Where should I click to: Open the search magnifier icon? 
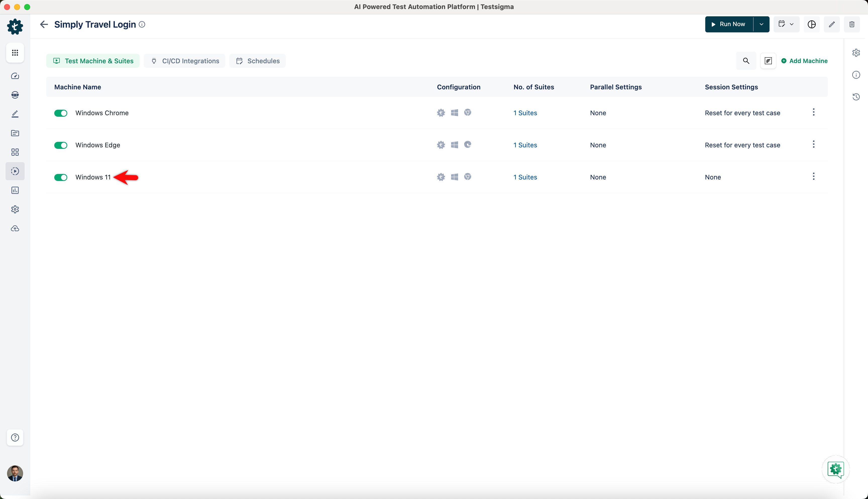(x=746, y=61)
